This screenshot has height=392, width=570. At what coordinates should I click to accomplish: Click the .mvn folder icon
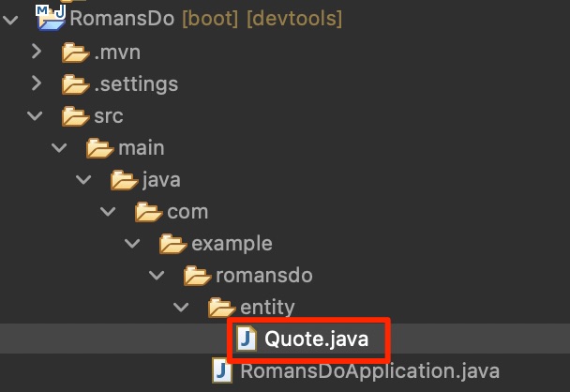click(x=74, y=52)
